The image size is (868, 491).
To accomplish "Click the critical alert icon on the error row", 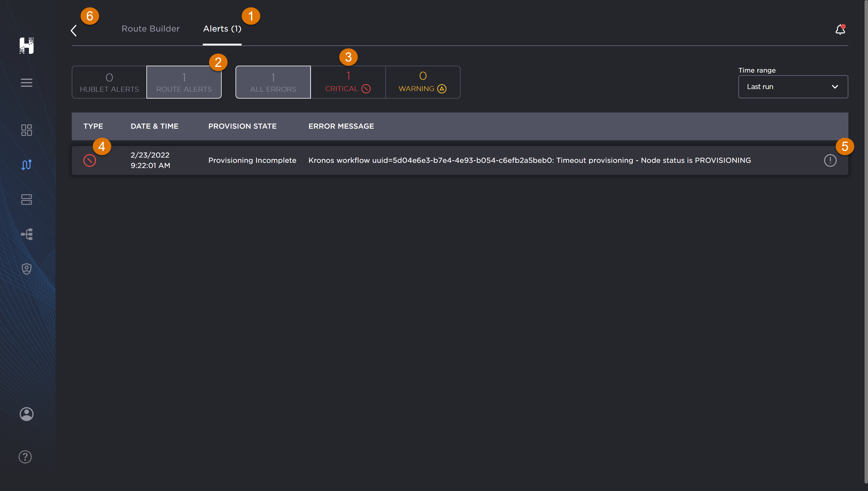I will (89, 160).
